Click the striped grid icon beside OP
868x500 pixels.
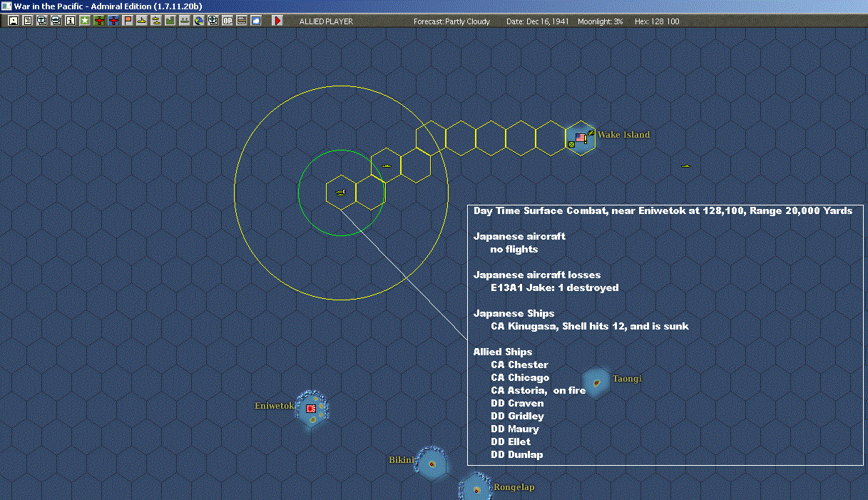coord(241,21)
